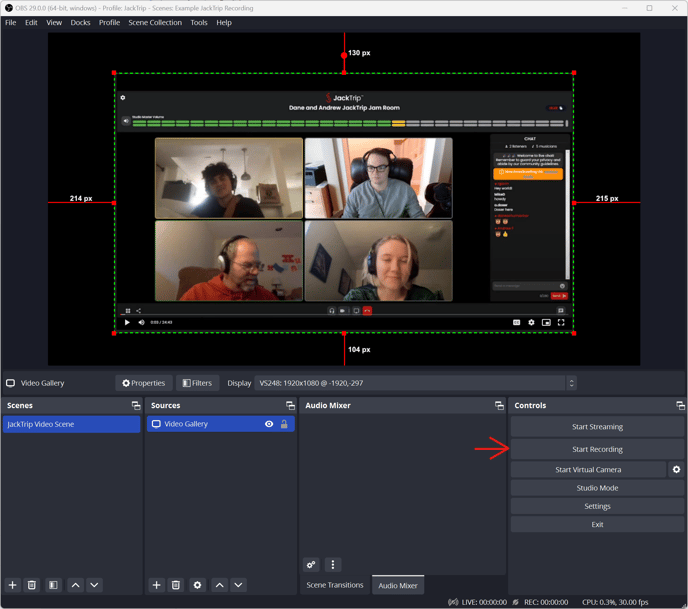Move scene down arrow in Scenes panel
688x609 pixels.
94,585
